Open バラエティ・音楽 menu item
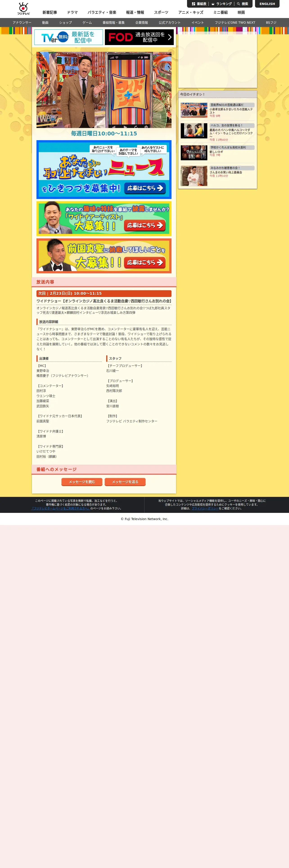The width and height of the screenshot is (289, 868). (x=102, y=12)
